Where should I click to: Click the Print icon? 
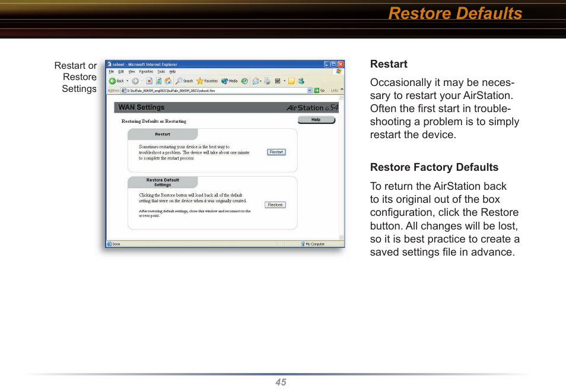[x=267, y=81]
